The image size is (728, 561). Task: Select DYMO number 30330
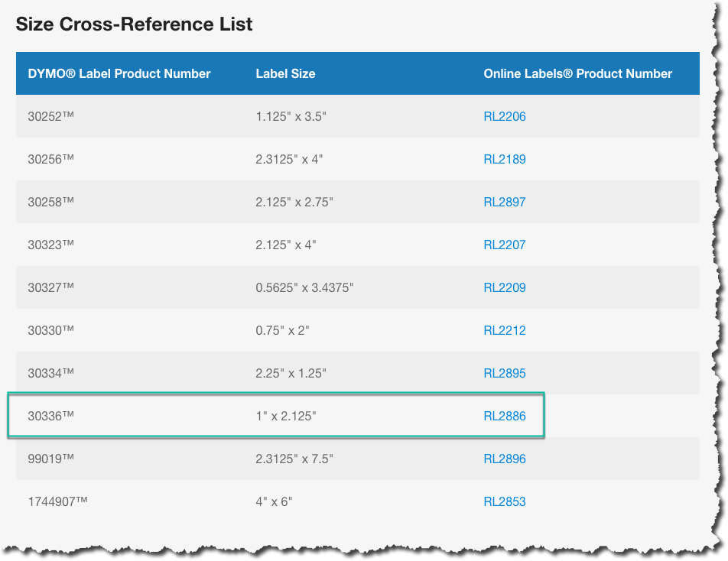tap(51, 330)
